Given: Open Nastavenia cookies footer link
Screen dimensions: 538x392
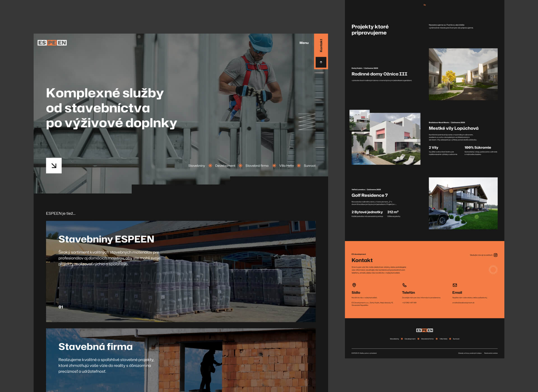Looking at the screenshot, I should click(x=491, y=353).
